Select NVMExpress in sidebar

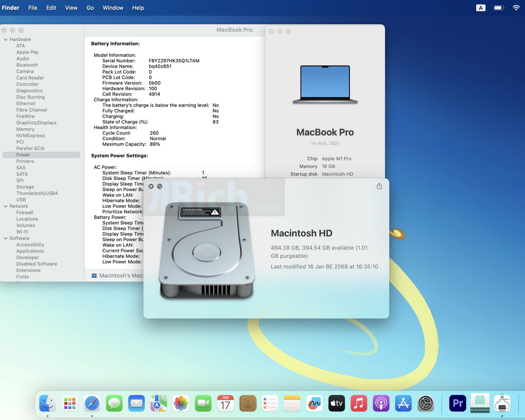pos(31,136)
